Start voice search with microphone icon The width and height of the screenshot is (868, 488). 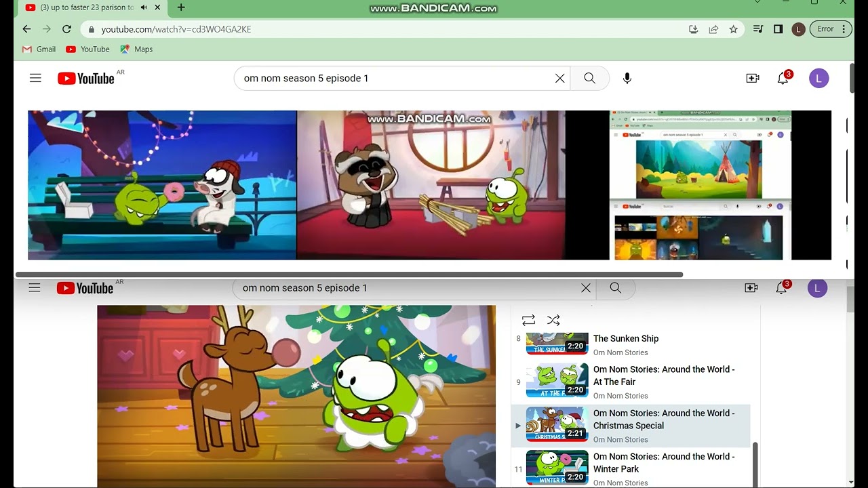[x=627, y=78]
